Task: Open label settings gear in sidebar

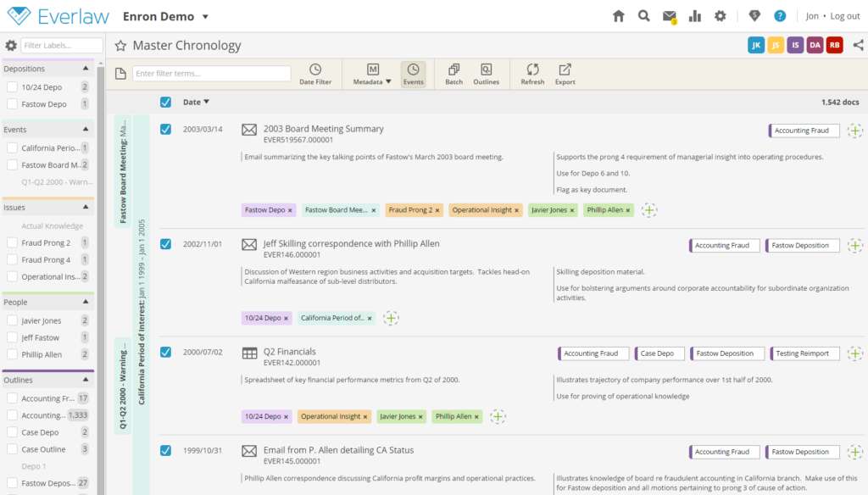Action: click(x=10, y=46)
